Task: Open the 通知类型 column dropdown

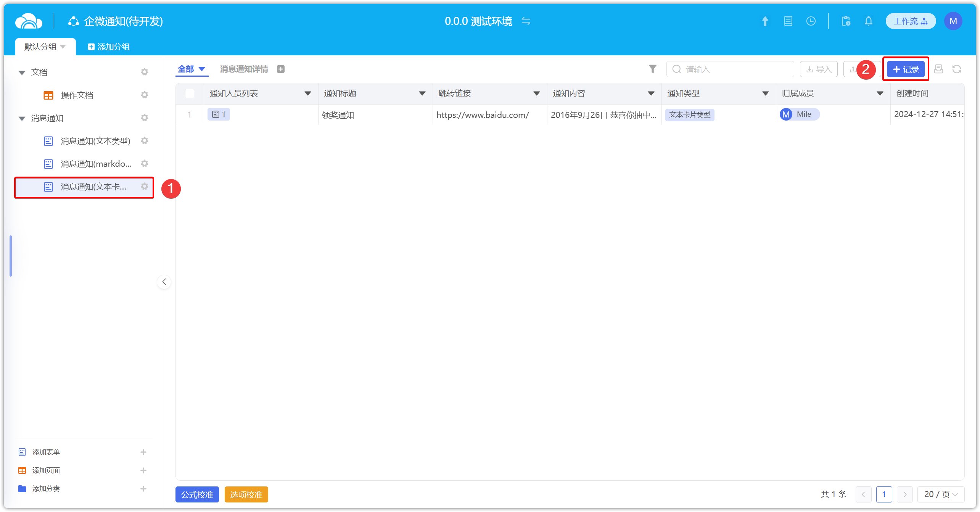Action: 766,93
